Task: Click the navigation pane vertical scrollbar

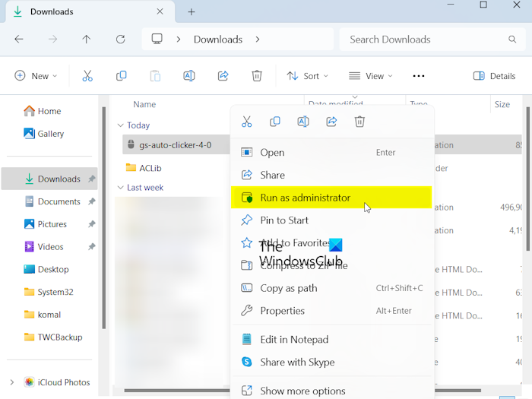Action: pos(104,217)
